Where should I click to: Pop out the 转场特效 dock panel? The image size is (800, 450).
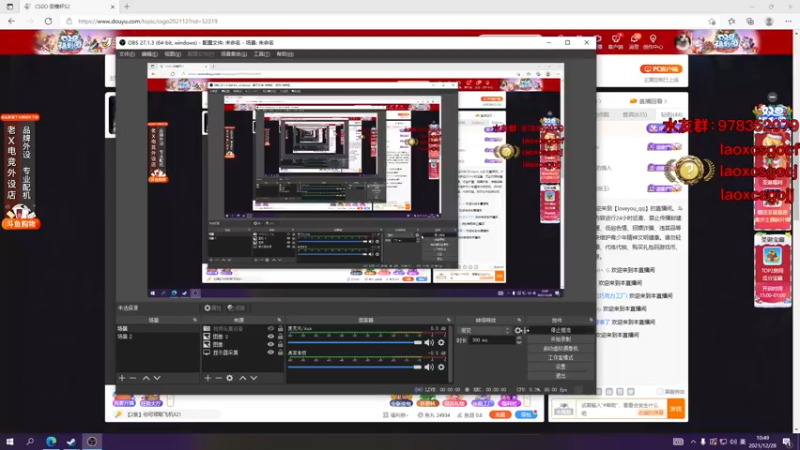(x=519, y=320)
